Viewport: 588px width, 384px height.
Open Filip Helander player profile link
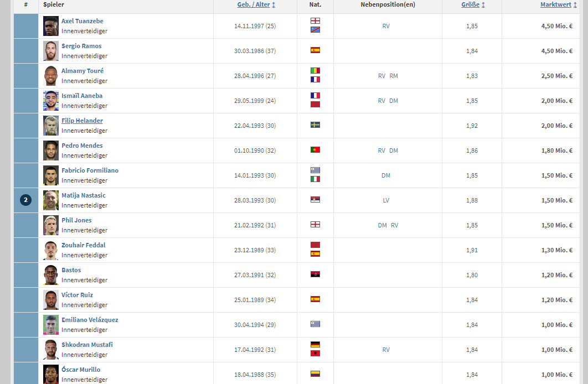[x=82, y=121]
